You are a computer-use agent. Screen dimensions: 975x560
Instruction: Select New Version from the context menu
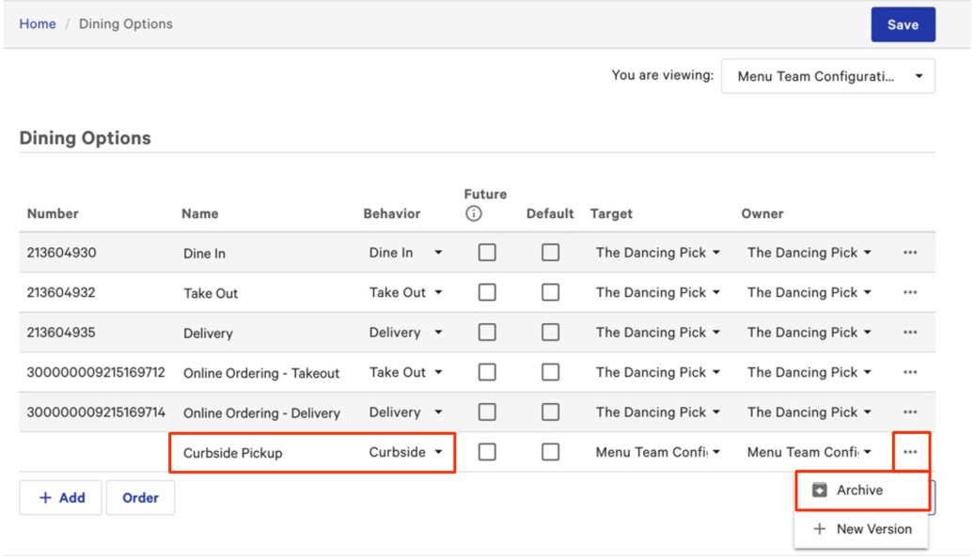point(862,529)
